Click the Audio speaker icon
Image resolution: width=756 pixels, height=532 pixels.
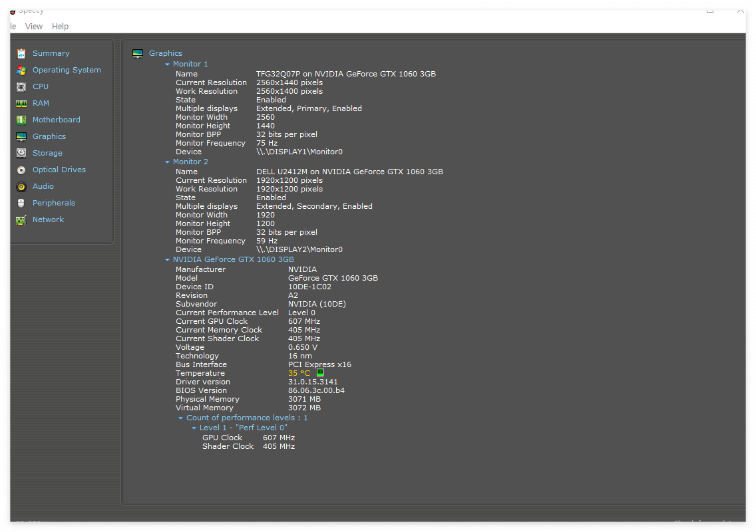(21, 186)
